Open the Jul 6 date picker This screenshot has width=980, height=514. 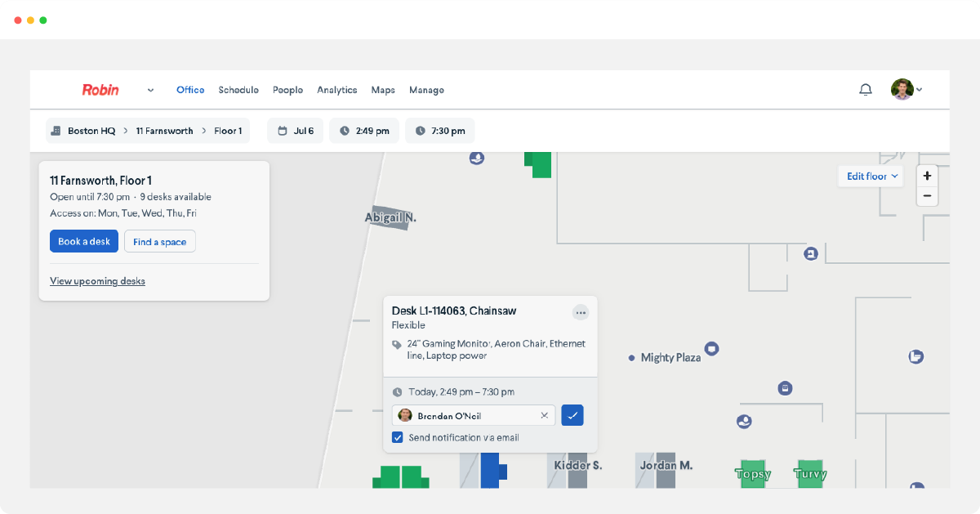296,131
